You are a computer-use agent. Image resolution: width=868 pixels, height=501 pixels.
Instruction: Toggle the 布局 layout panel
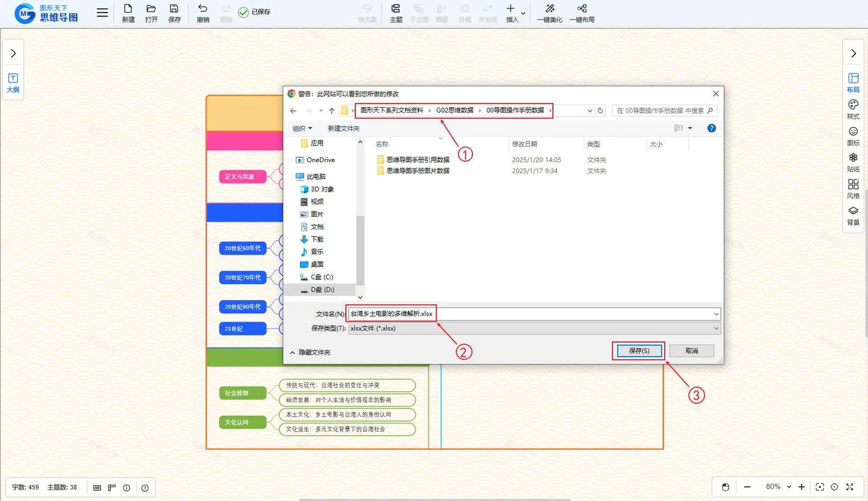[x=852, y=83]
